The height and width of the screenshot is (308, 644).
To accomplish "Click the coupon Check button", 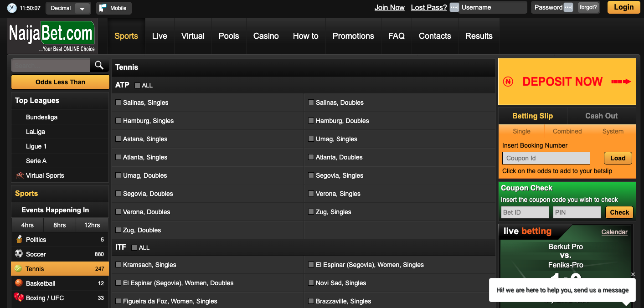I will click(x=619, y=212).
